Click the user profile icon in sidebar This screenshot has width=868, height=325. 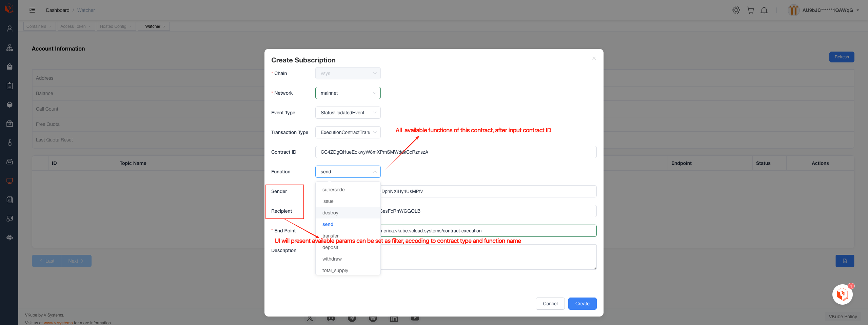click(x=9, y=28)
